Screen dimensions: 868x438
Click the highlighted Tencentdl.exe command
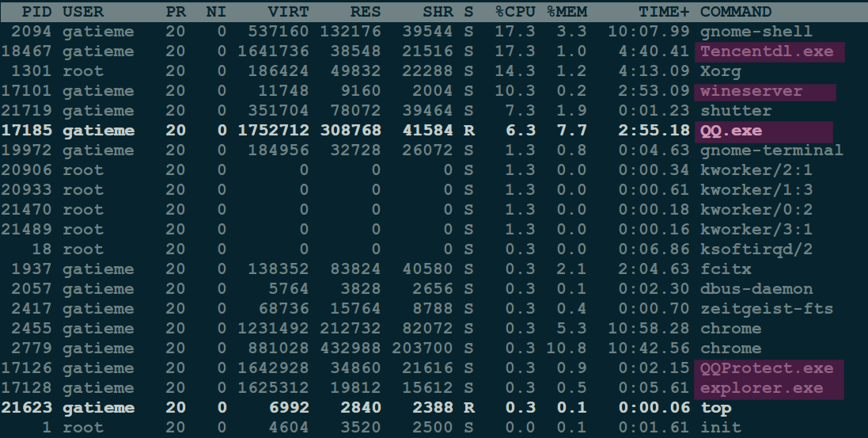pyautogui.click(x=767, y=51)
